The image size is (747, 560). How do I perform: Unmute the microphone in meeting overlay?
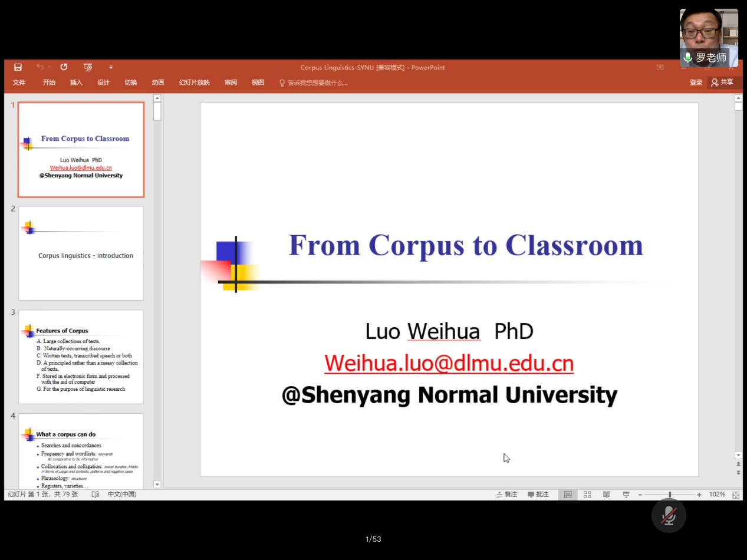pos(669,516)
